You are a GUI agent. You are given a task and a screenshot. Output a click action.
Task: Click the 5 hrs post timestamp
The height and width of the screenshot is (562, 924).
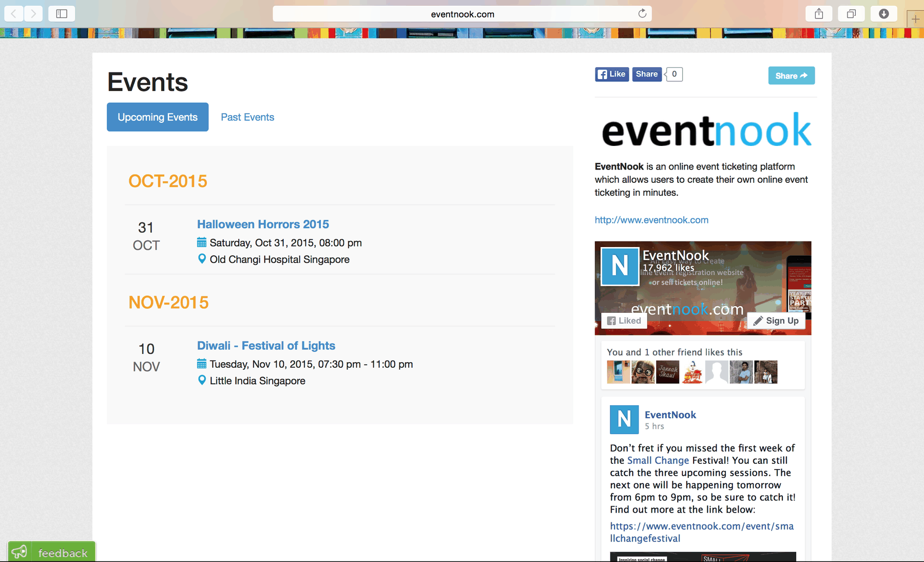click(654, 426)
